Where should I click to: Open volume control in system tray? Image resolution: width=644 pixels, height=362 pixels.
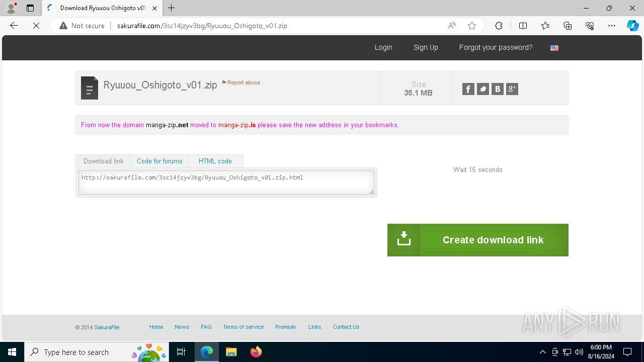tap(579, 352)
